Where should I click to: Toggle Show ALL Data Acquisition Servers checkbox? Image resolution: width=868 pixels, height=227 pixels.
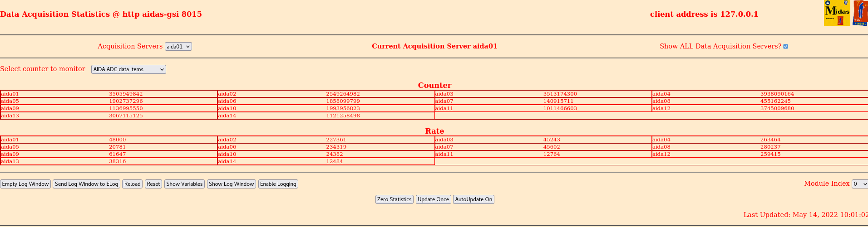785,47
